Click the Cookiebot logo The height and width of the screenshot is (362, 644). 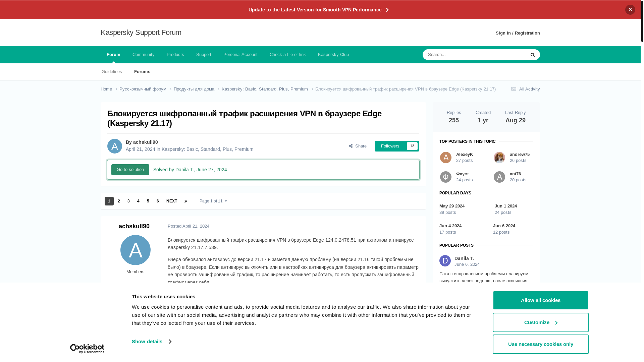click(x=87, y=349)
